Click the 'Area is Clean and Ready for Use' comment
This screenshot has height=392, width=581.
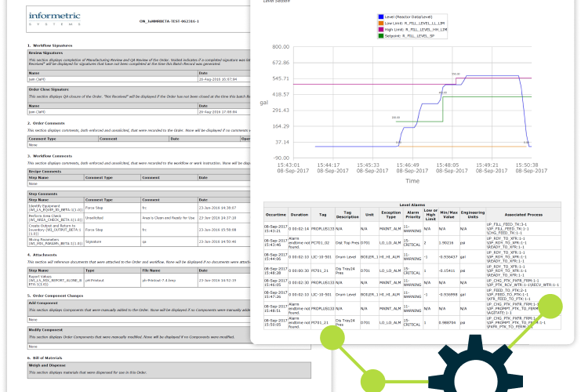pos(169,218)
